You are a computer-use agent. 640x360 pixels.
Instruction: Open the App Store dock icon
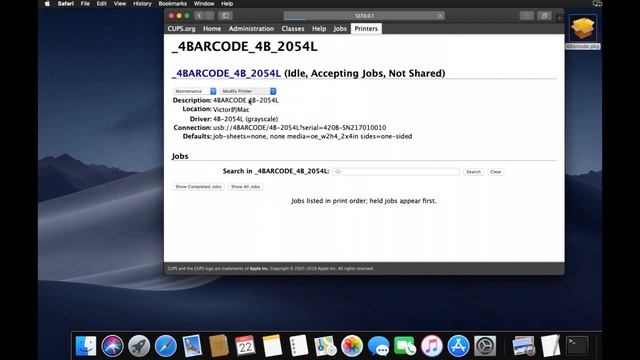[458, 346]
